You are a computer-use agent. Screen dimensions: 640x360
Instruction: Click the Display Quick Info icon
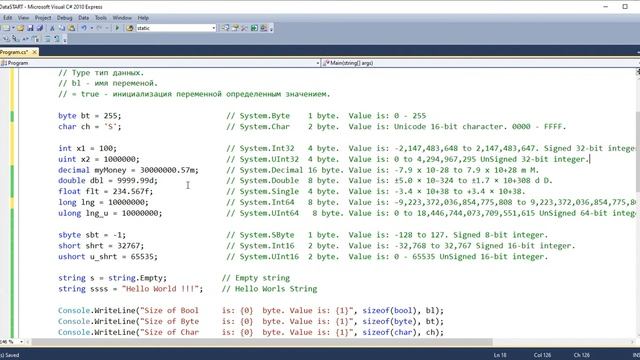(x=25, y=39)
